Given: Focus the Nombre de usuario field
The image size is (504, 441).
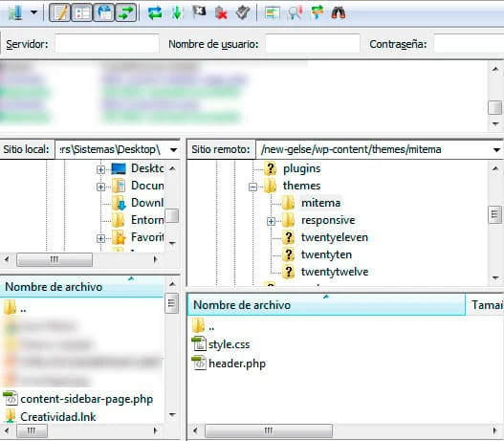Looking at the screenshot, I should click(313, 44).
